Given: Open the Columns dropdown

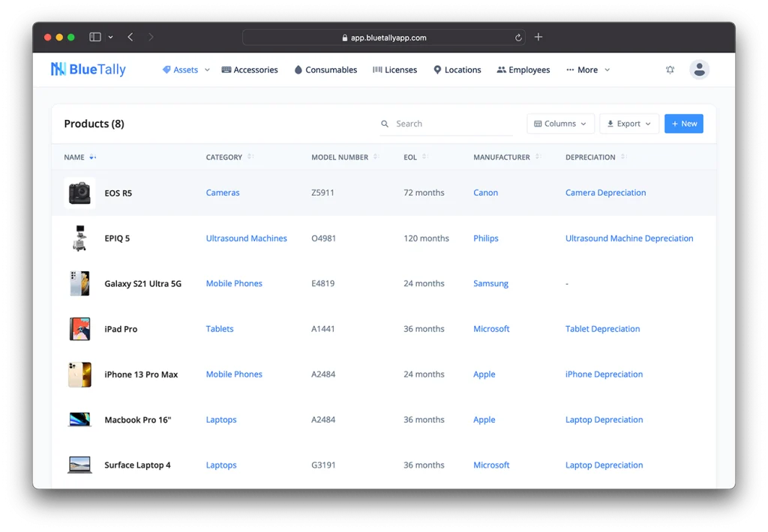Looking at the screenshot, I should 560,124.
